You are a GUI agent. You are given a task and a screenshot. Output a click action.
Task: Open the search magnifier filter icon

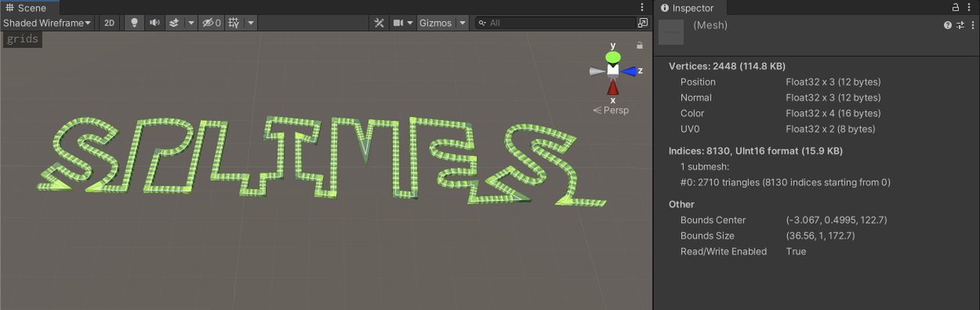point(483,23)
